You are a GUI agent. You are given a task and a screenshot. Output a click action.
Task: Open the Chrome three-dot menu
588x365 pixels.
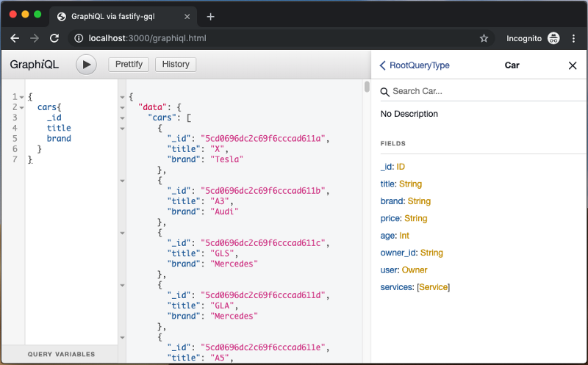pos(573,38)
